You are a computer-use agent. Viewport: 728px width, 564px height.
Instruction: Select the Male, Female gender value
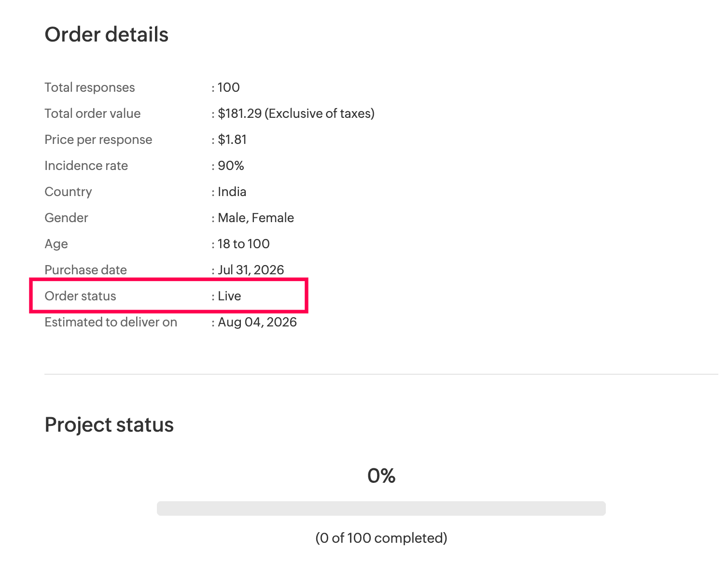[x=256, y=218]
